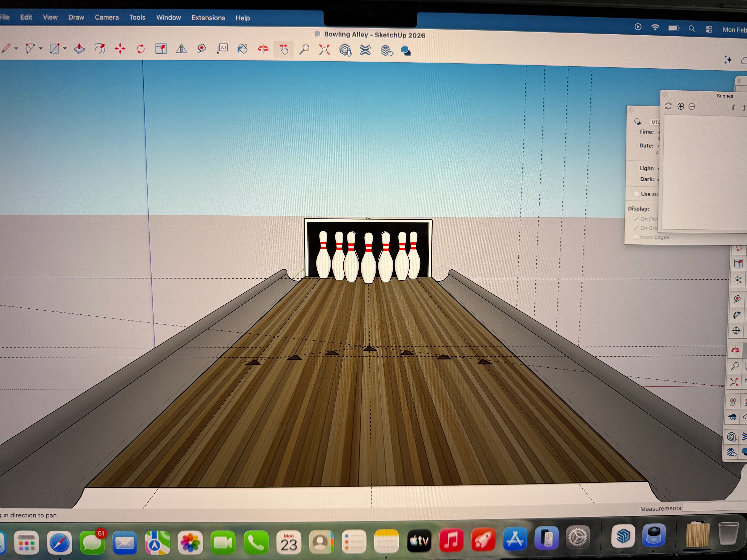Click the Measurements input field
Image resolution: width=747 pixels, height=560 pixels.
coord(713,507)
